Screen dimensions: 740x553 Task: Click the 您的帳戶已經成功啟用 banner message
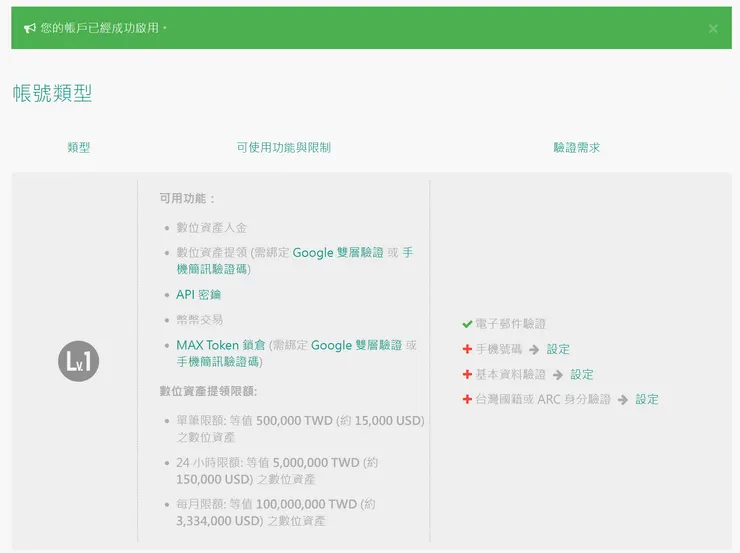(103, 28)
